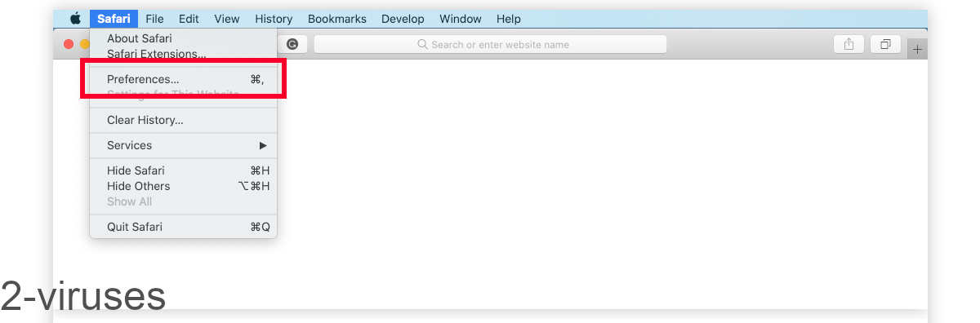Click the Grammarly extension icon in toolbar
The image size is (980, 323).
(292, 45)
